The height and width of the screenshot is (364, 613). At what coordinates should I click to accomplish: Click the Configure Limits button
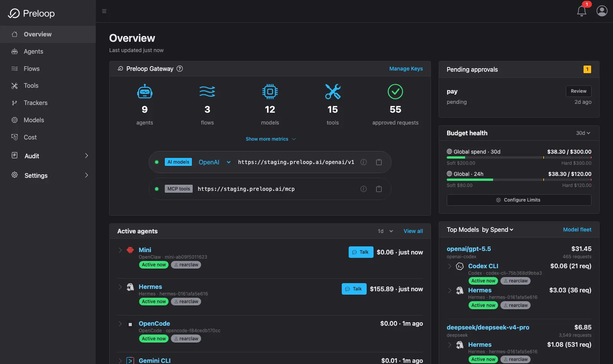[519, 200]
